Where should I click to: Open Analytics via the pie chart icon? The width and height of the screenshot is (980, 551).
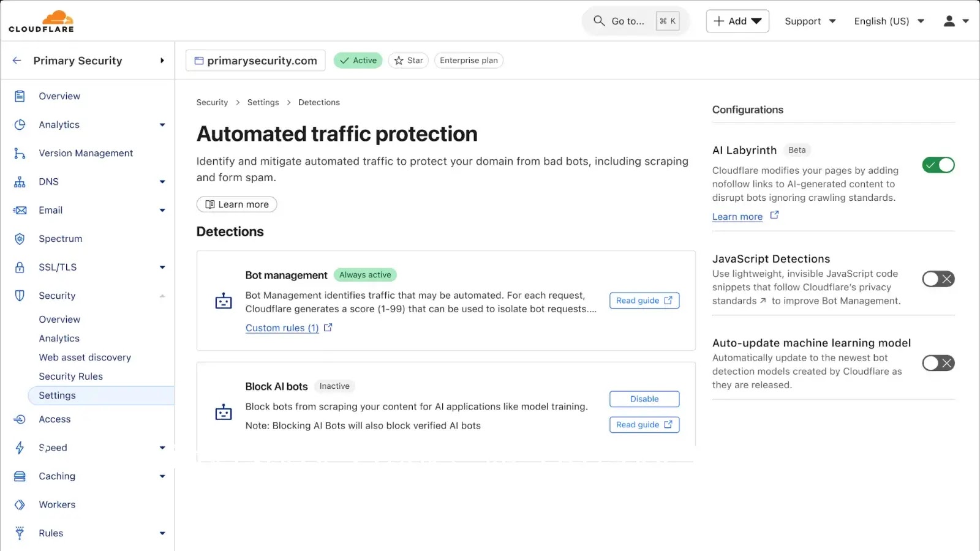[x=19, y=124]
